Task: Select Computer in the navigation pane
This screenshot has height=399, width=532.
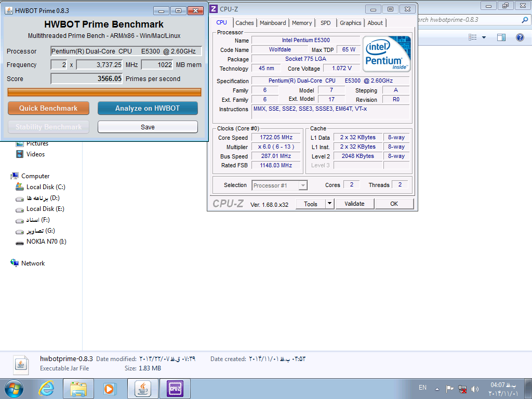Action: (30, 176)
